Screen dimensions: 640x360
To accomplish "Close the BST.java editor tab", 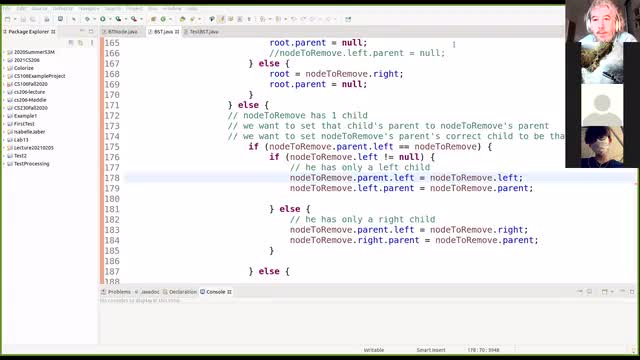I will pyautogui.click(x=177, y=31).
